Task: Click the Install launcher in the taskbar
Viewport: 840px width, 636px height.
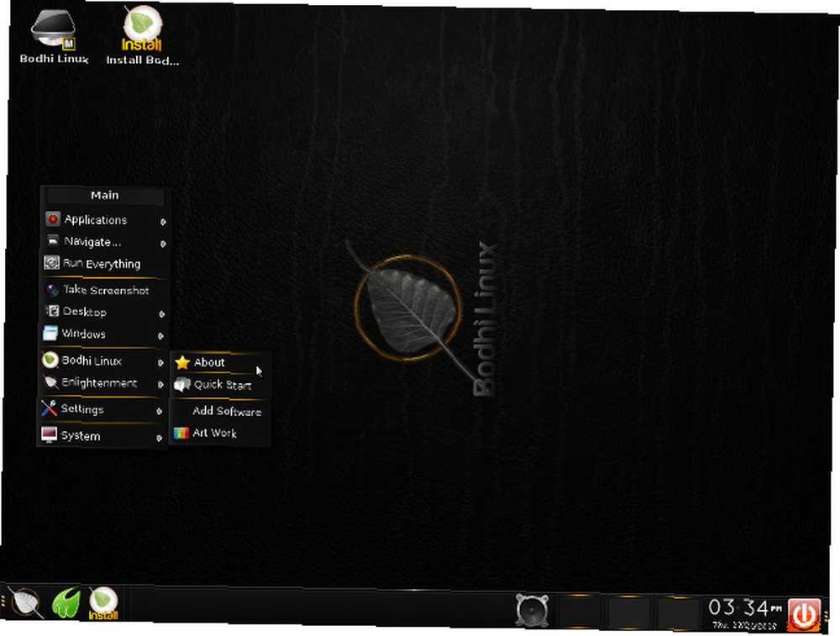Action: 103,603
